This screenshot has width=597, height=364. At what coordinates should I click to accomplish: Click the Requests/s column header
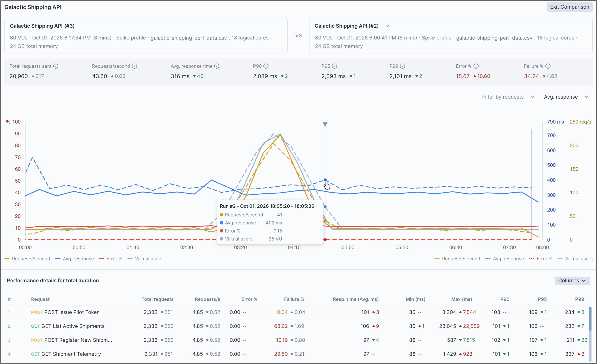[208, 299]
